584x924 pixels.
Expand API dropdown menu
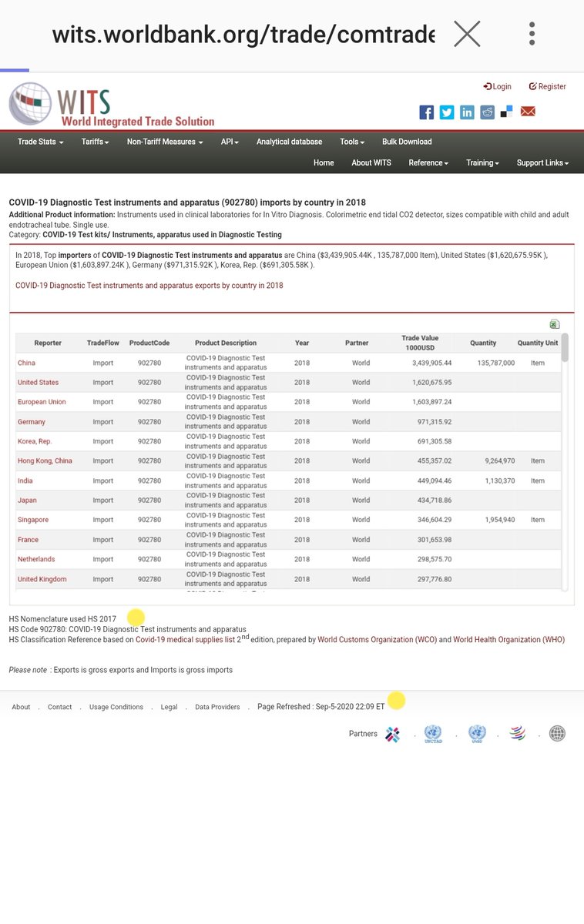230,142
